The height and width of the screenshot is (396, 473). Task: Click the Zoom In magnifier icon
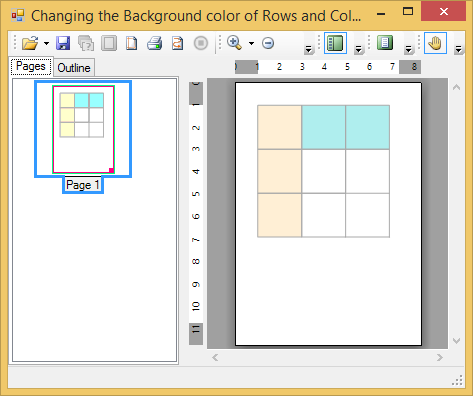(234, 43)
